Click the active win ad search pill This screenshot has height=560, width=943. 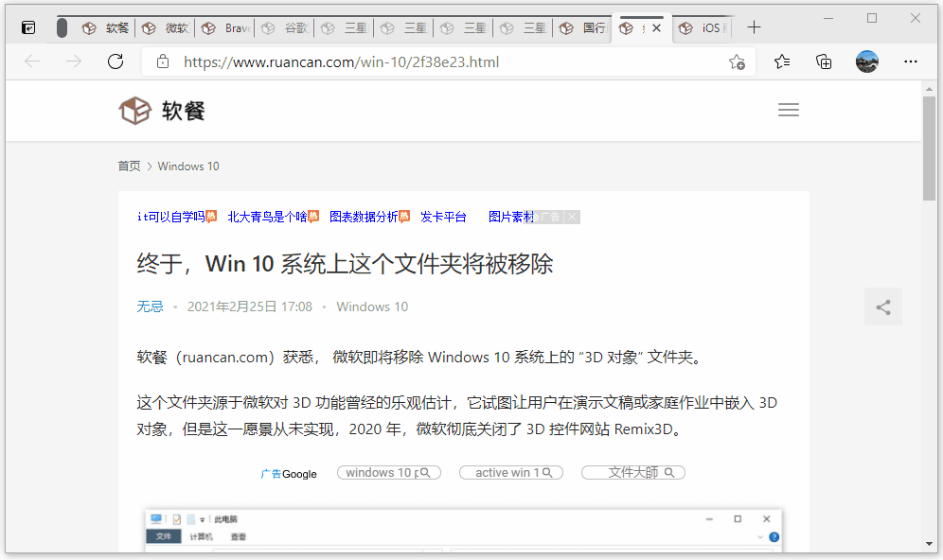pyautogui.click(x=511, y=473)
